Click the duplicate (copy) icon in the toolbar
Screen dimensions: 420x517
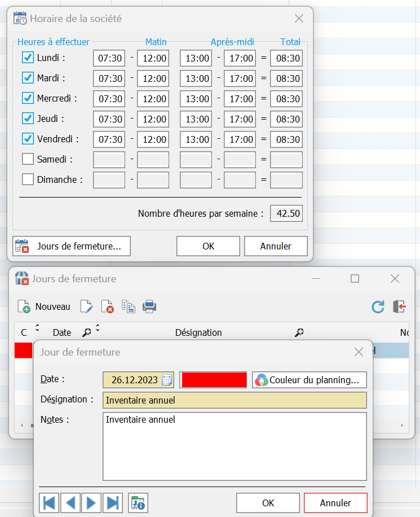tap(129, 306)
